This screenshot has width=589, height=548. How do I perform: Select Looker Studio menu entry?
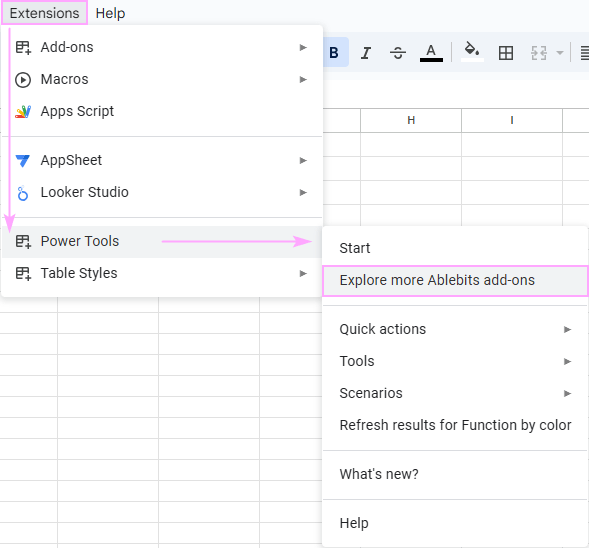[162, 193]
